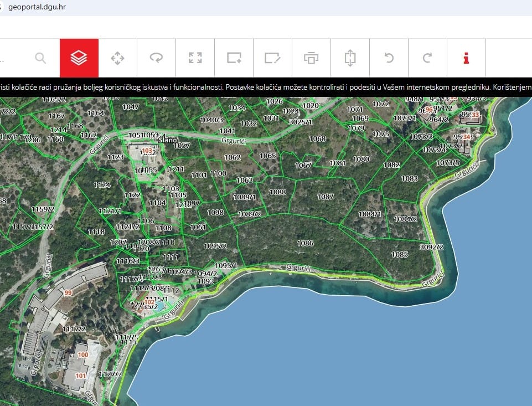Open the red info icon
532x406 pixels.
tap(466, 58)
